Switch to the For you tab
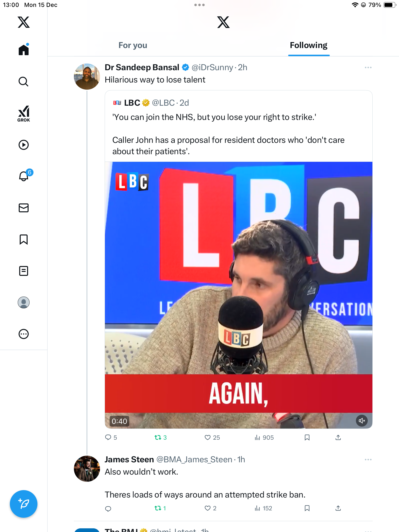This screenshot has width=399, height=532. tap(133, 45)
